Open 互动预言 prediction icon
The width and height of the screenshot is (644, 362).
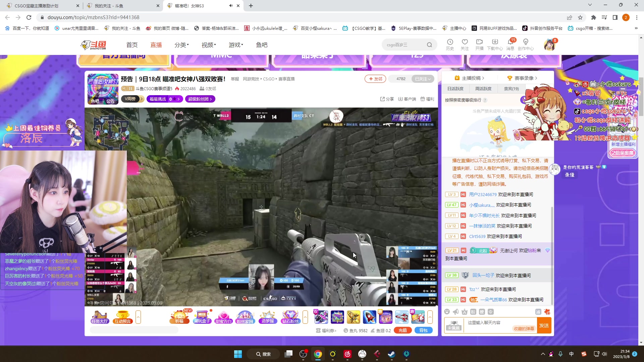click(x=122, y=317)
